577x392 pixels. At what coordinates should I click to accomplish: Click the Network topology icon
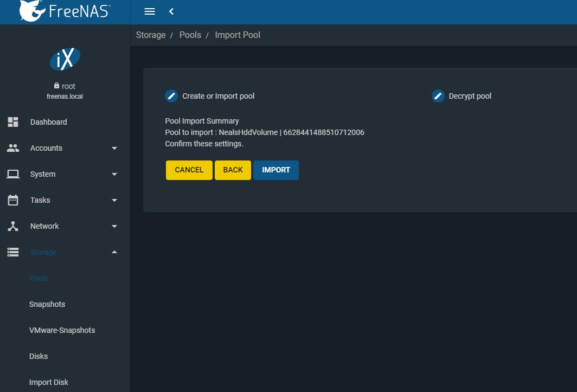[x=13, y=226]
